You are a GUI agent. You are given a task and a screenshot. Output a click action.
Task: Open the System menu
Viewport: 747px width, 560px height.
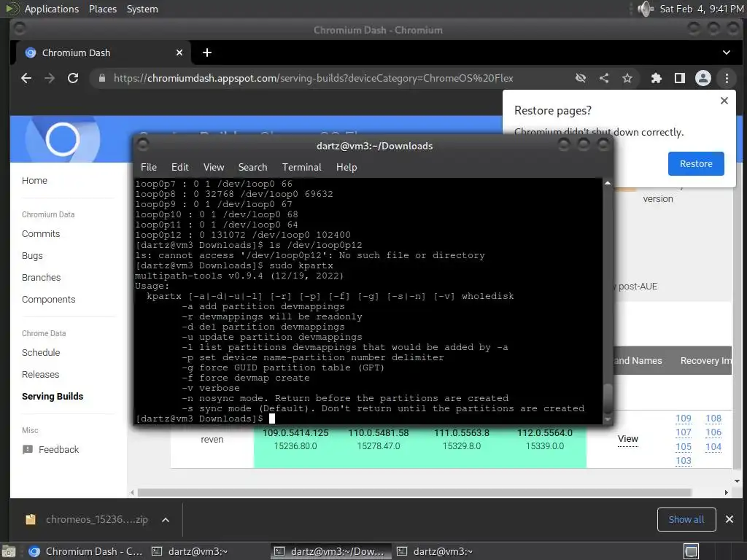(142, 9)
